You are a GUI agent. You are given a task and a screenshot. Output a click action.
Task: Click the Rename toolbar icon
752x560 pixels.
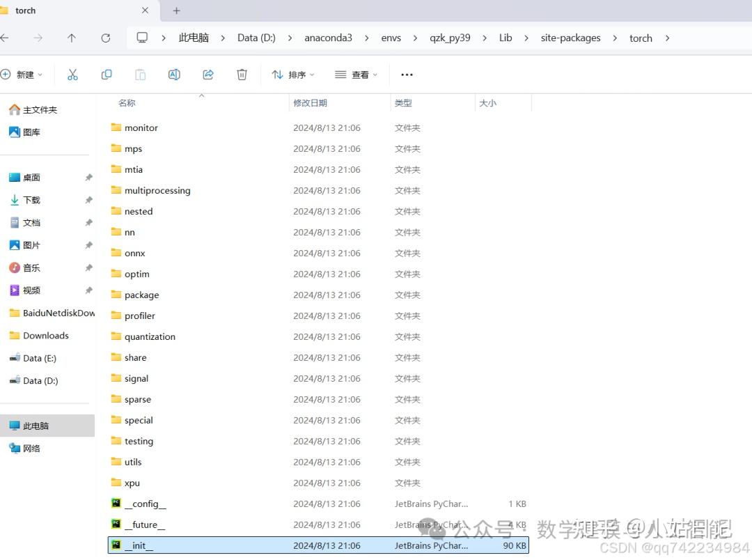pyautogui.click(x=174, y=75)
